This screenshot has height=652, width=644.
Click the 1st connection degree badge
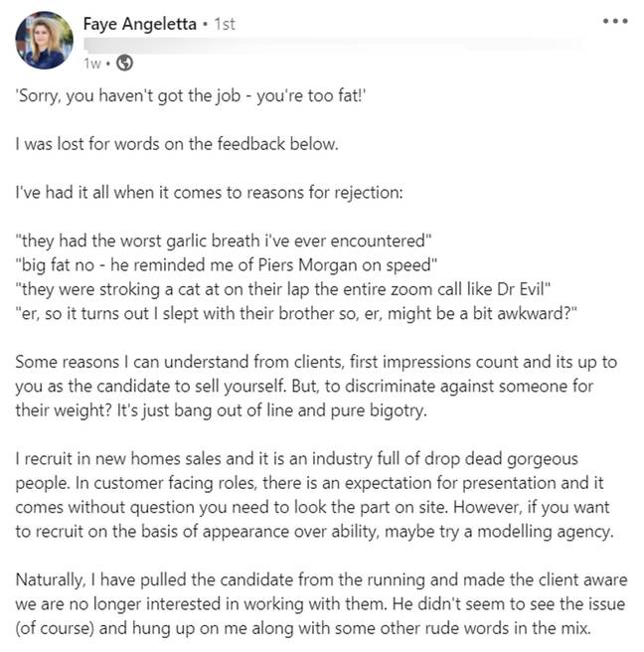coord(225,24)
